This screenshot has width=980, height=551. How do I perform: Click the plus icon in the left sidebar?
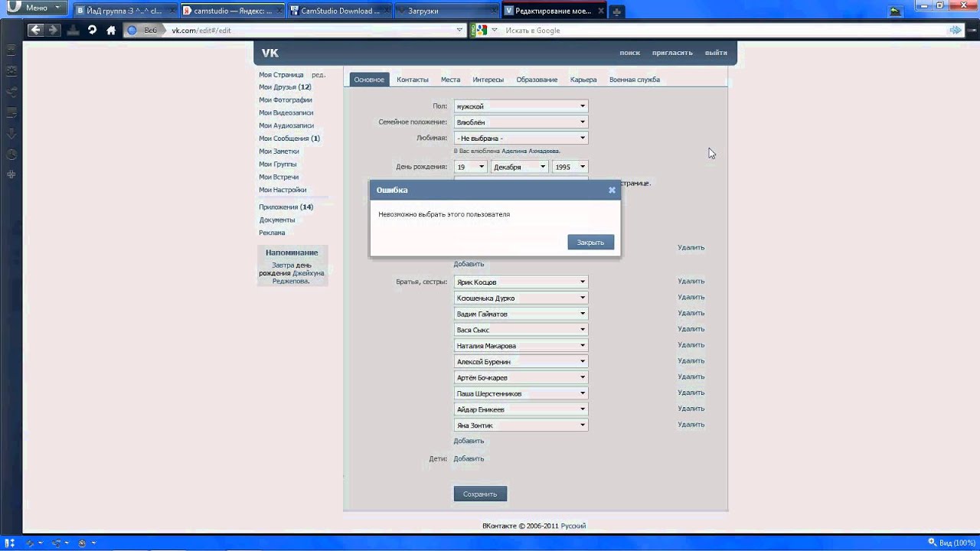pyautogui.click(x=11, y=174)
